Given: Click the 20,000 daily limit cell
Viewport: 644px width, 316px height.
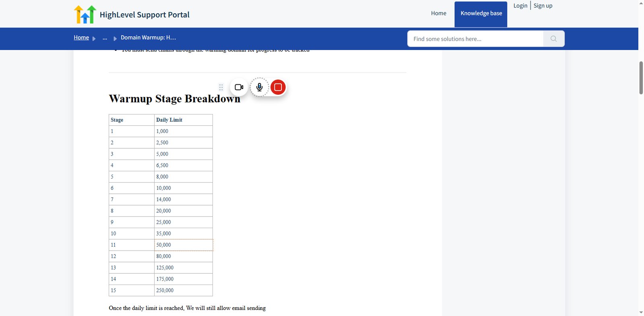Looking at the screenshot, I should click(184, 211).
